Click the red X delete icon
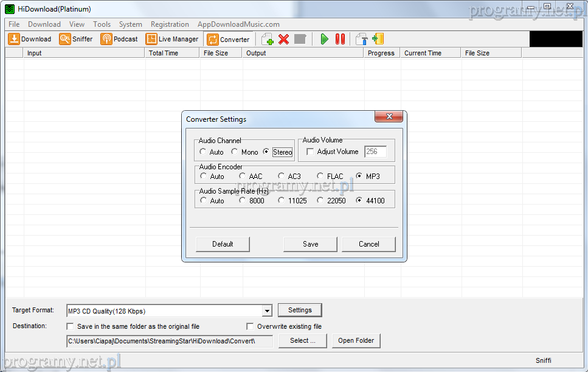The width and height of the screenshot is (588, 372). click(283, 40)
